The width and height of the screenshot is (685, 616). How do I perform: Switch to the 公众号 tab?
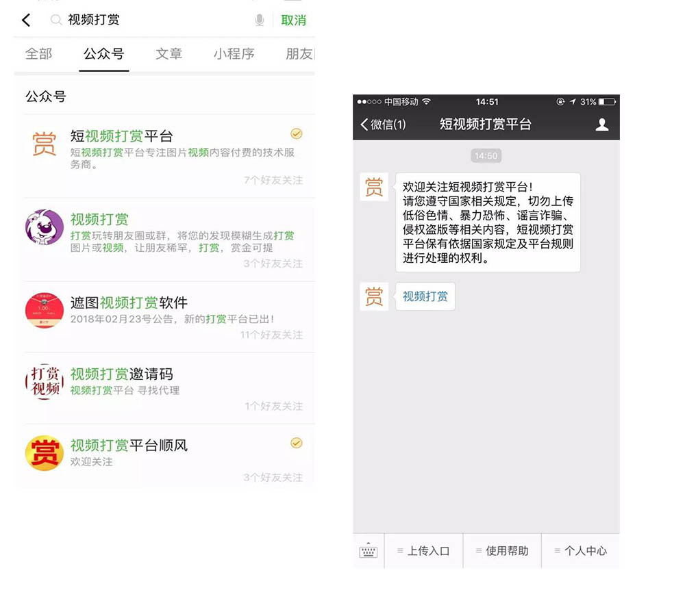(104, 53)
